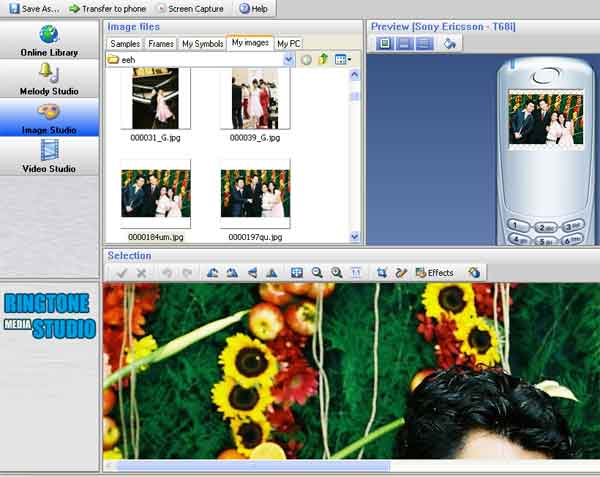Image resolution: width=600 pixels, height=477 pixels.
Task: Click the first preview layout icon
Action: click(385, 43)
